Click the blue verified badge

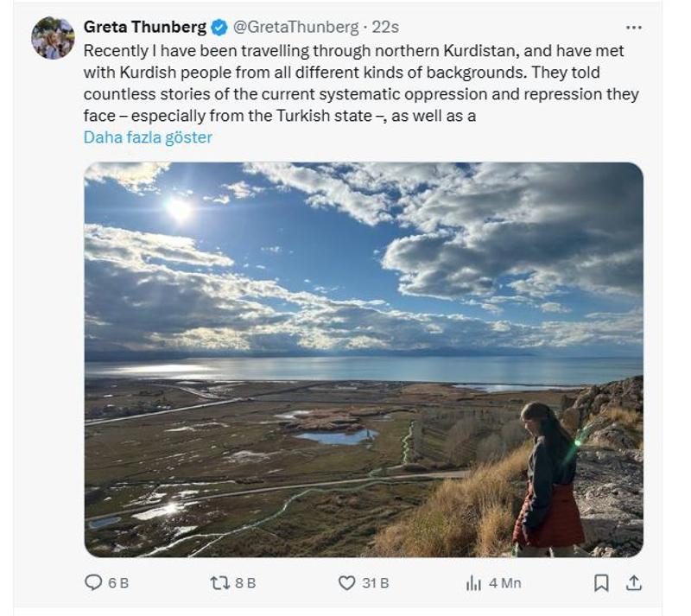[220, 27]
